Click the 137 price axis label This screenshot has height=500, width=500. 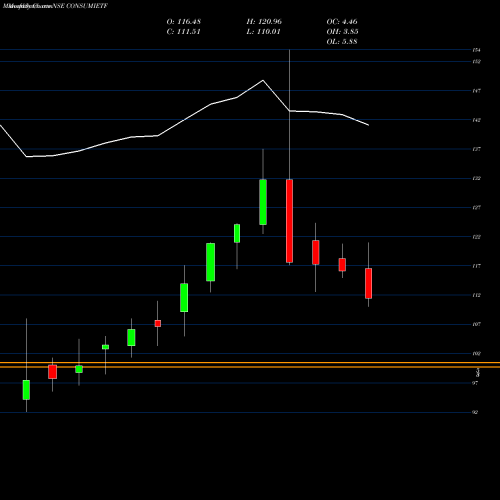coord(476,149)
